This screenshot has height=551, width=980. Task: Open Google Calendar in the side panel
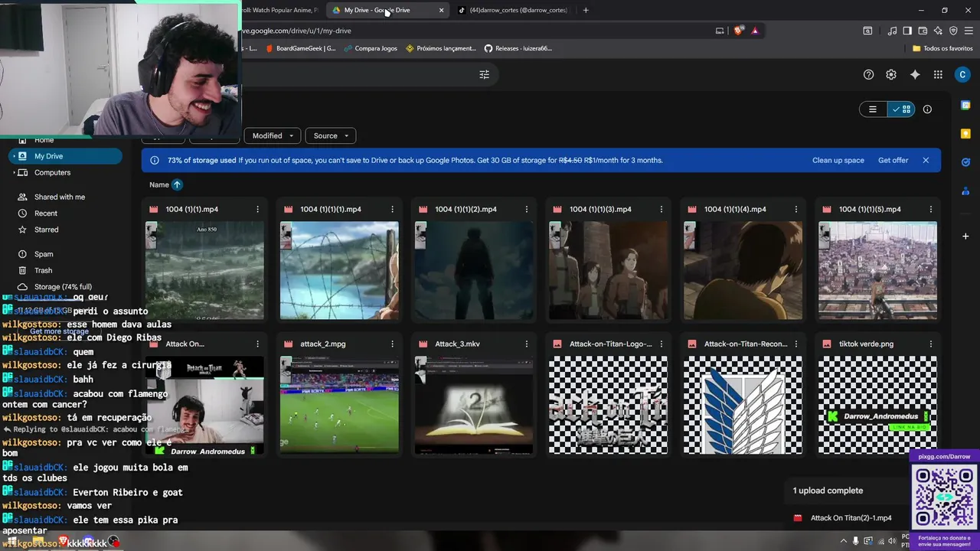tap(965, 105)
